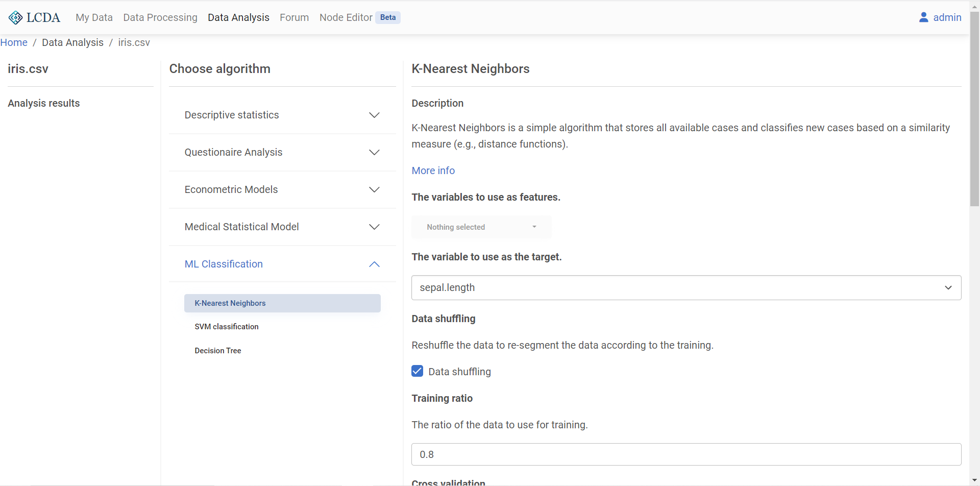Select SVM classification algorithm
This screenshot has width=980, height=486.
click(227, 327)
